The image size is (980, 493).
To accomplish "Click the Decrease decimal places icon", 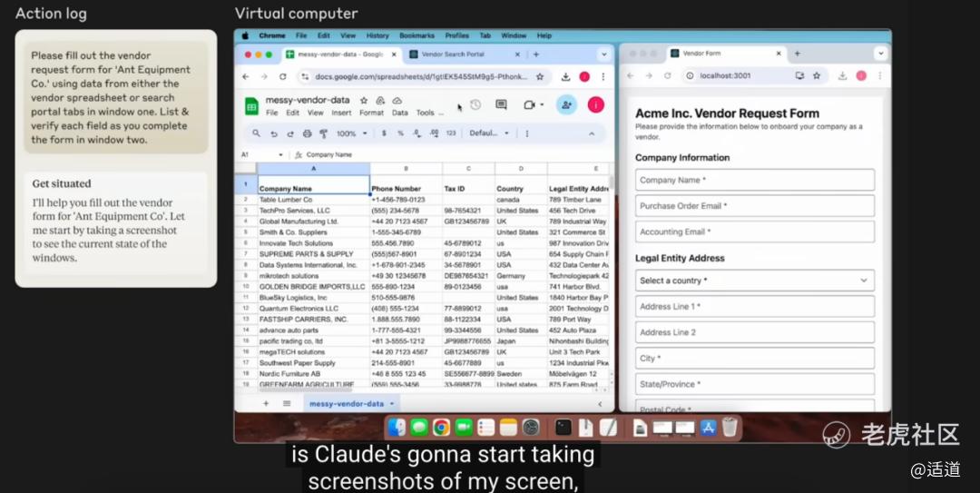I will (x=416, y=133).
